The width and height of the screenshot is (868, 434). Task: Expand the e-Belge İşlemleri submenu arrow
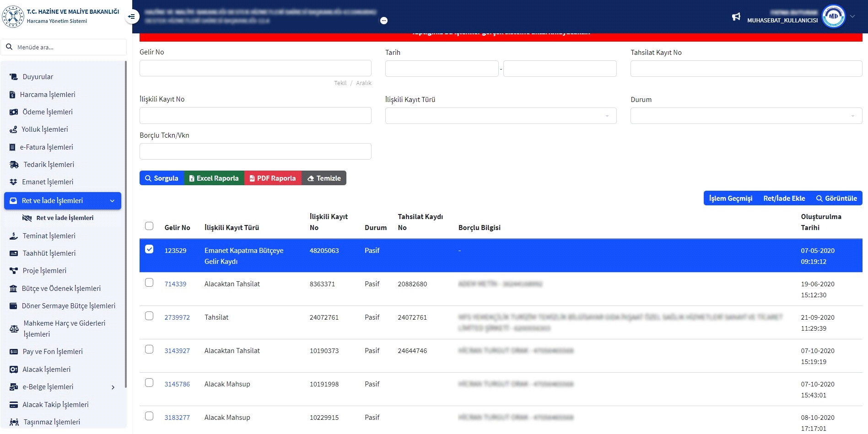[113, 387]
